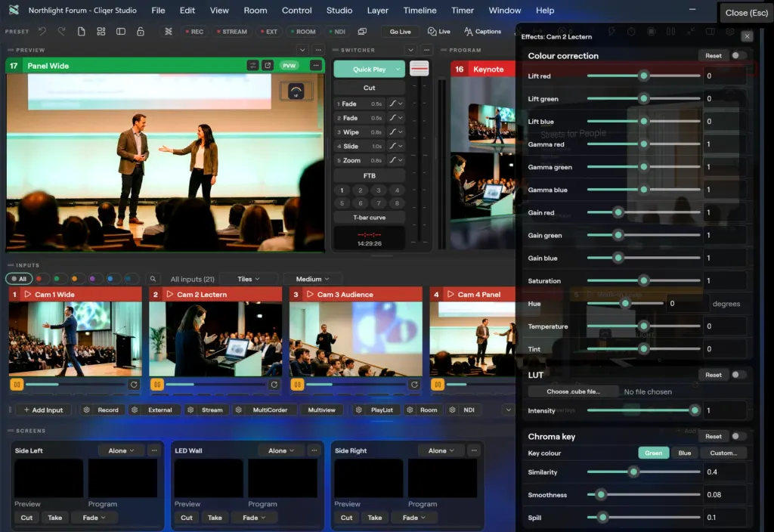Screen dimensions: 774x532
Task: Toggle Colour correction on
Action: (738, 55)
